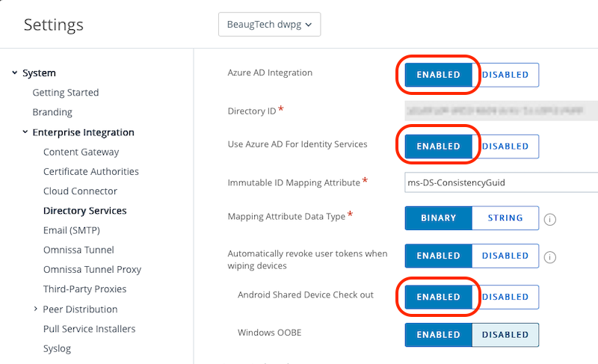
Task: Open Getting Started settings page
Action: (x=66, y=93)
